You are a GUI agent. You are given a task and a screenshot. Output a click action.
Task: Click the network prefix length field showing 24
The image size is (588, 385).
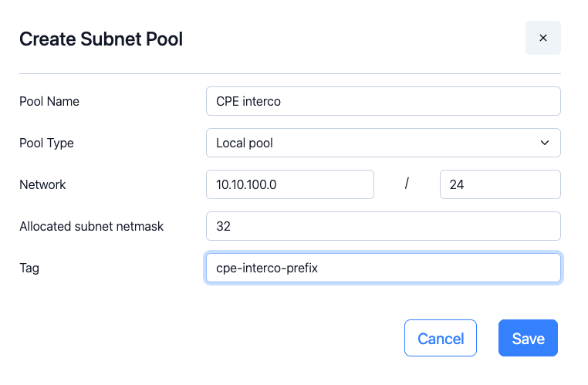click(499, 185)
